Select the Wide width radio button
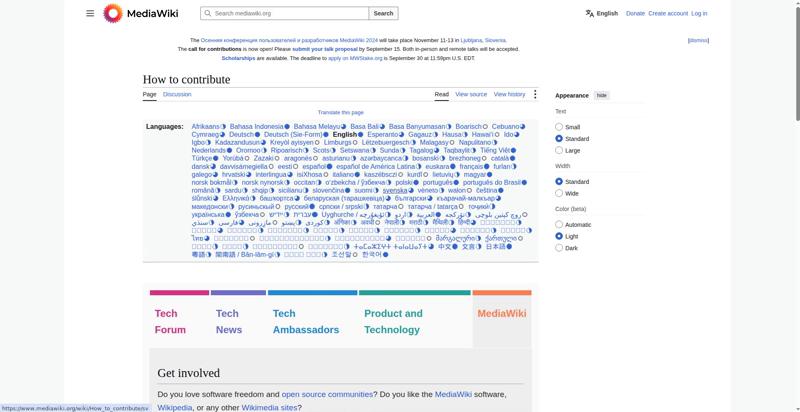This screenshot has width=800, height=412. tap(559, 193)
